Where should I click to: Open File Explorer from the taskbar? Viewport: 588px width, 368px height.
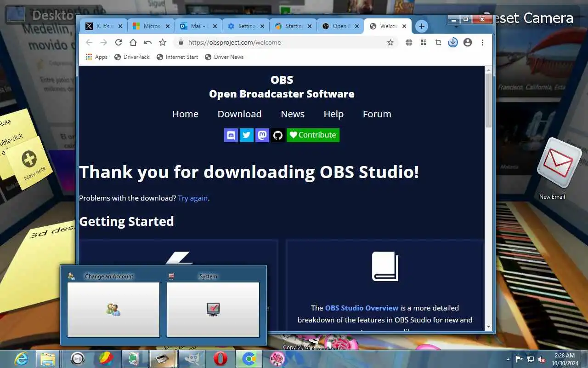[47, 359]
